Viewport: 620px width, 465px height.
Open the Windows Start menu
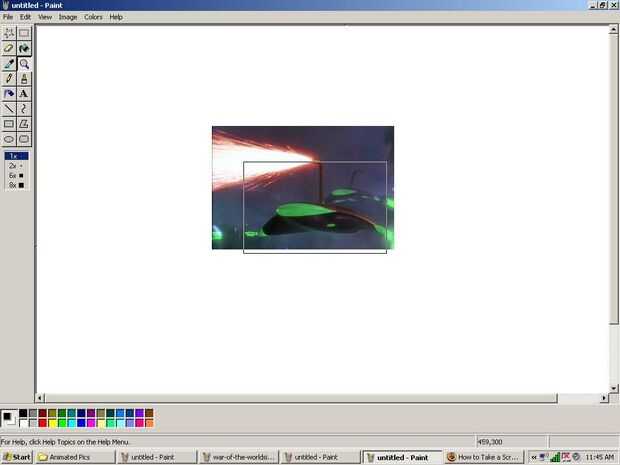(17, 457)
